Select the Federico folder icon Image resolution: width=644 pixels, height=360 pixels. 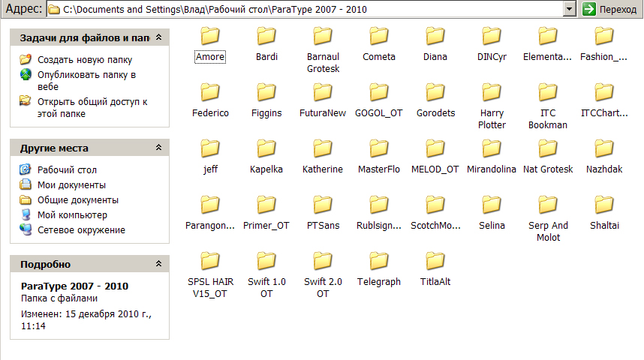[x=210, y=92]
